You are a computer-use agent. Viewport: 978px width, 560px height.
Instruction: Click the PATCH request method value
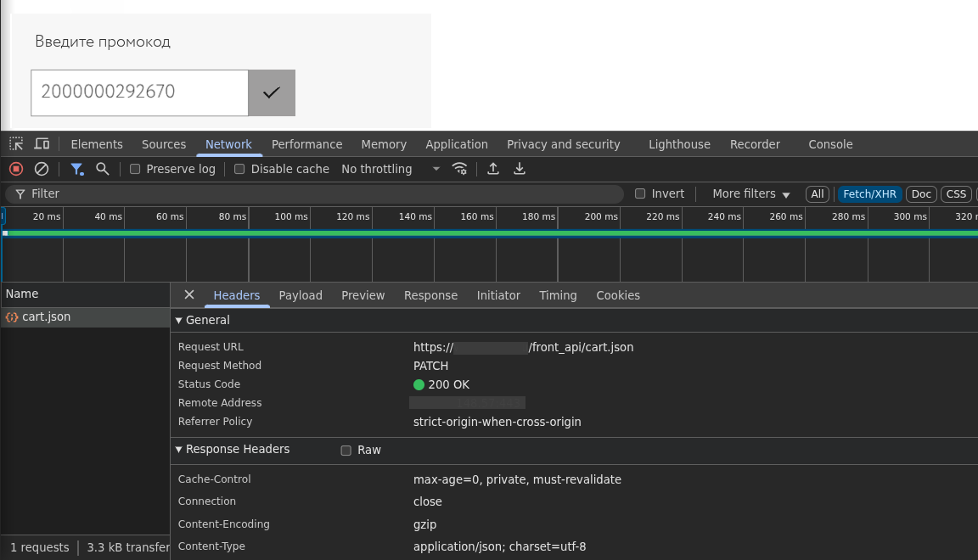coord(431,366)
